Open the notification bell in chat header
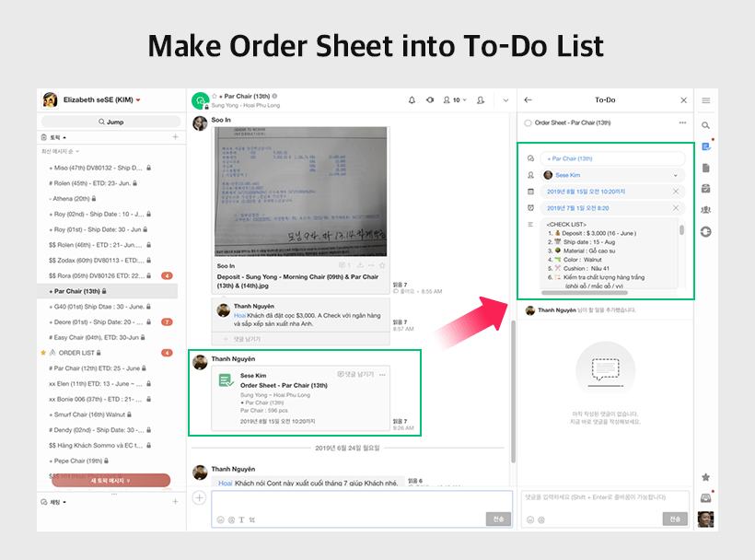The image size is (755, 560). tap(412, 99)
